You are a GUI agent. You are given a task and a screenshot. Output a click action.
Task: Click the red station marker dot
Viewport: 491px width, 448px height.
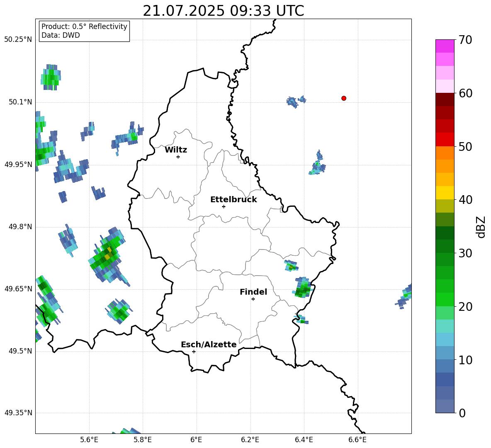(344, 98)
